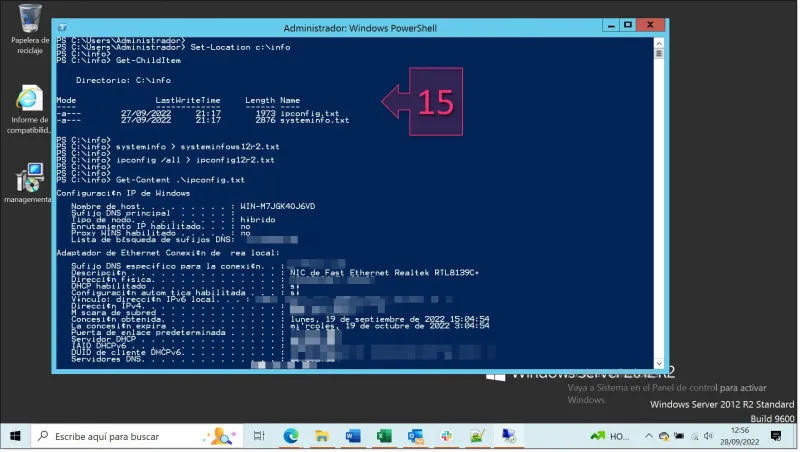Open the volume control in the system tray
800x452 pixels.
tap(708, 436)
